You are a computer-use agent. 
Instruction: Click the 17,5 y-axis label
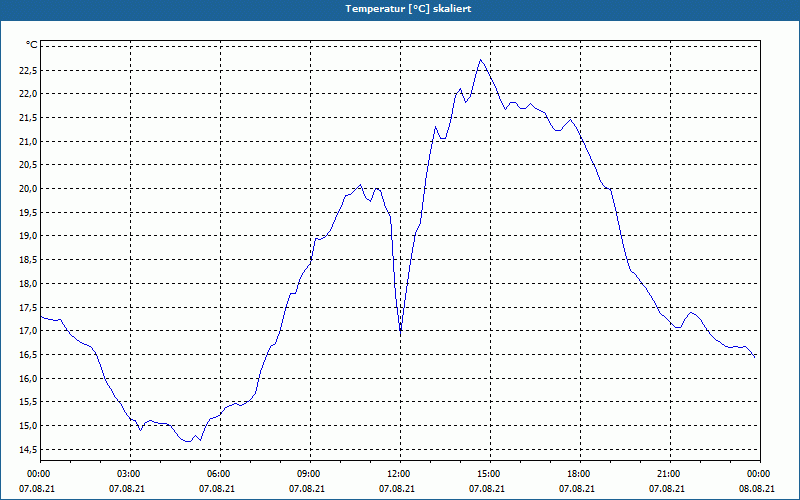coord(28,307)
